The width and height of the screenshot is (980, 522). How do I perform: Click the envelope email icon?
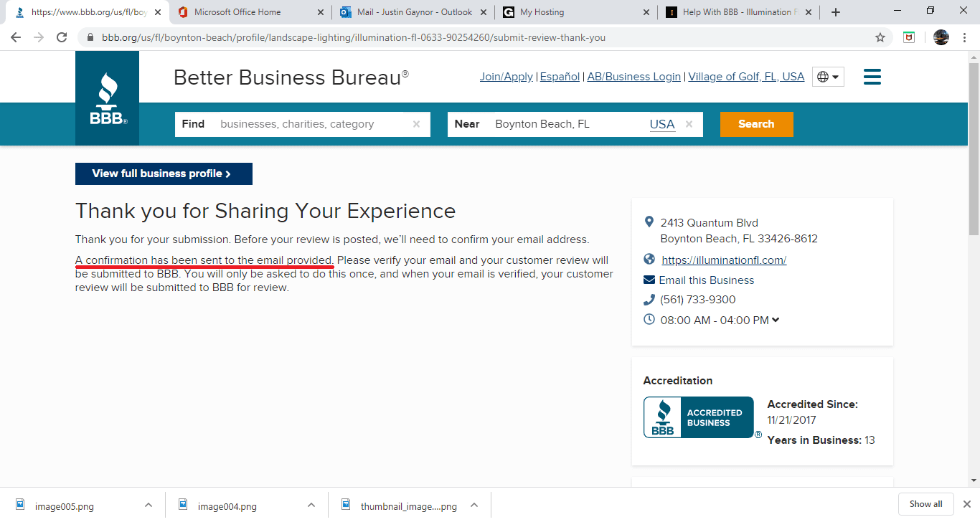click(x=649, y=280)
